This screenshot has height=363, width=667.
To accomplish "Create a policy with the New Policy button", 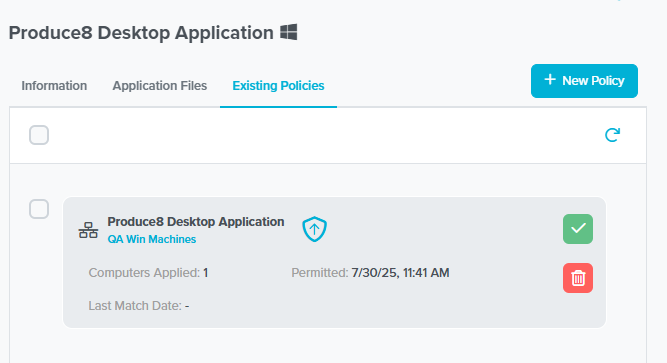I will [x=584, y=81].
